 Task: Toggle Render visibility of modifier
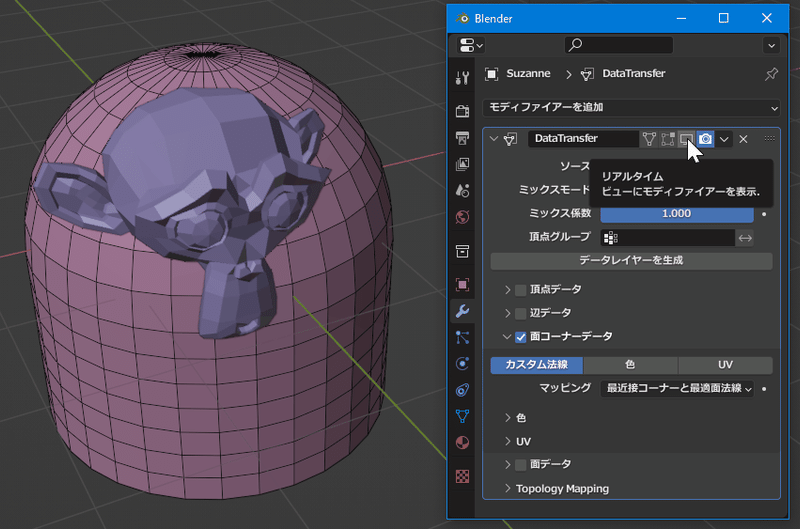pos(706,139)
